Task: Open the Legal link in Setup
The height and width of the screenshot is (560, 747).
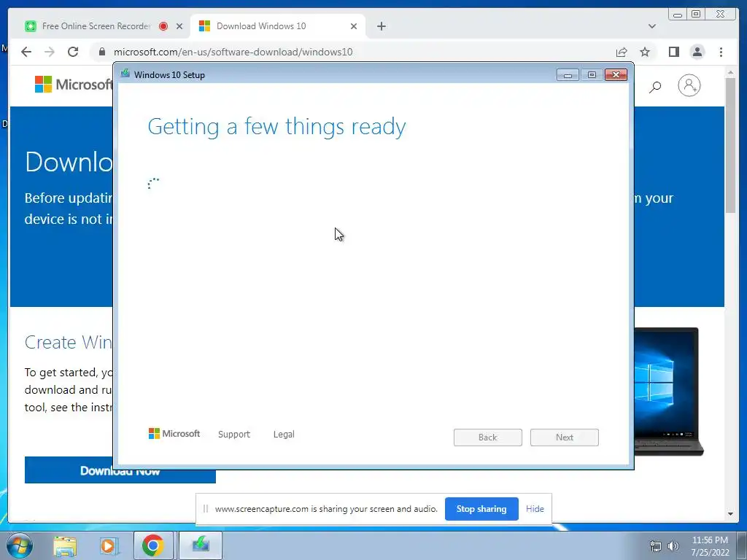Action: pyautogui.click(x=284, y=435)
